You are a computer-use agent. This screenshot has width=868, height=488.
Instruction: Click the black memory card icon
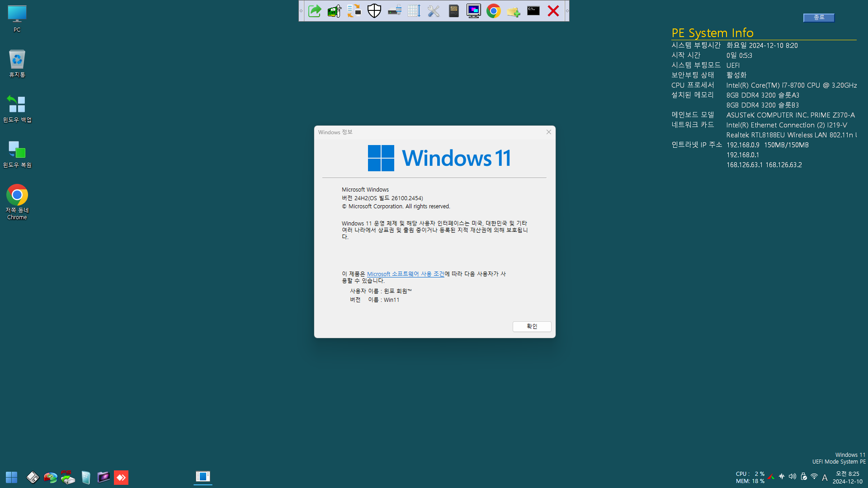454,11
